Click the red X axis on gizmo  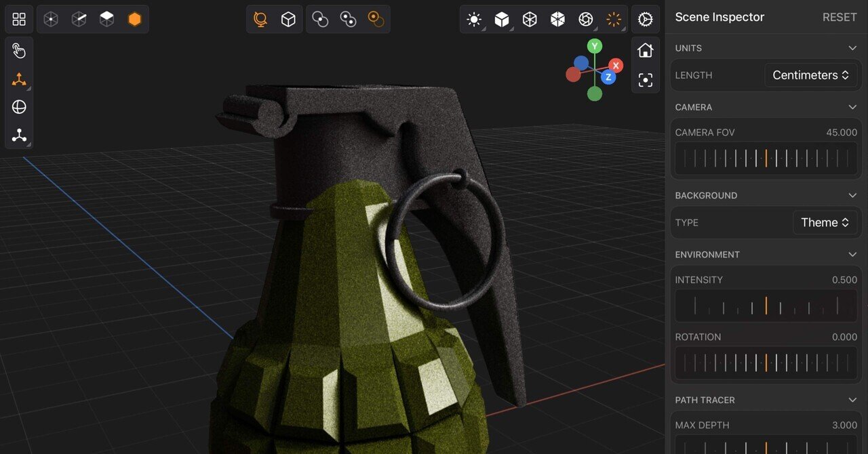[616, 65]
